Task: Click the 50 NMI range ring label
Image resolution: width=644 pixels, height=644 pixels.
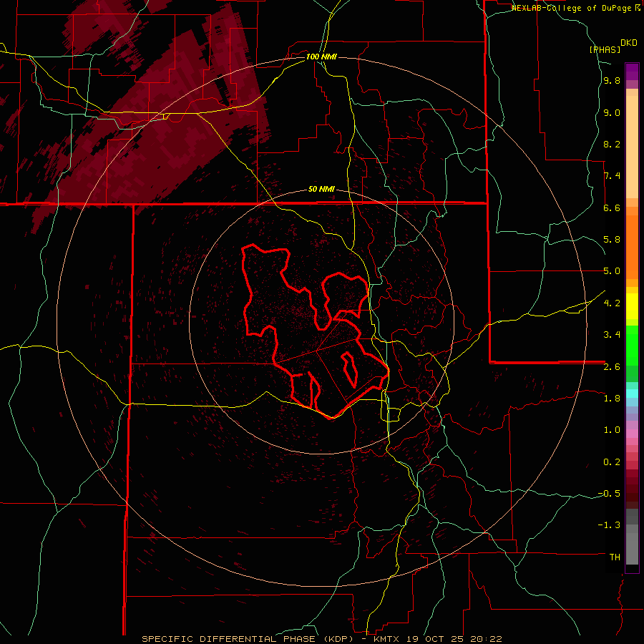Action: [321, 190]
